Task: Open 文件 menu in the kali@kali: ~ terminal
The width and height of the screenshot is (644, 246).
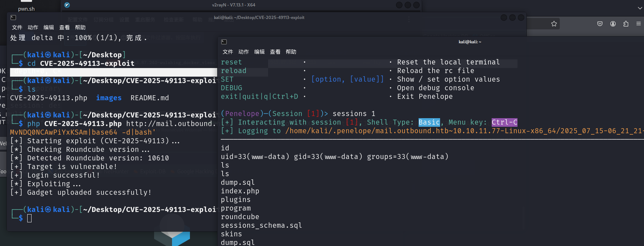Action: (228, 52)
